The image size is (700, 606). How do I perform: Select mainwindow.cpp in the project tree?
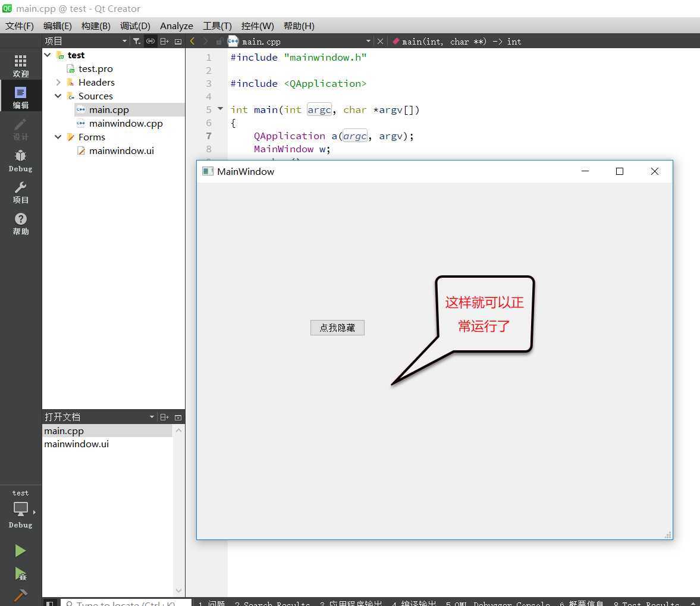(x=126, y=124)
